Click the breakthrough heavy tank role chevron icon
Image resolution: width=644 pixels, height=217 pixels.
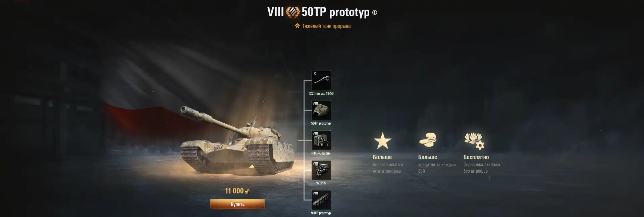[x=297, y=26]
